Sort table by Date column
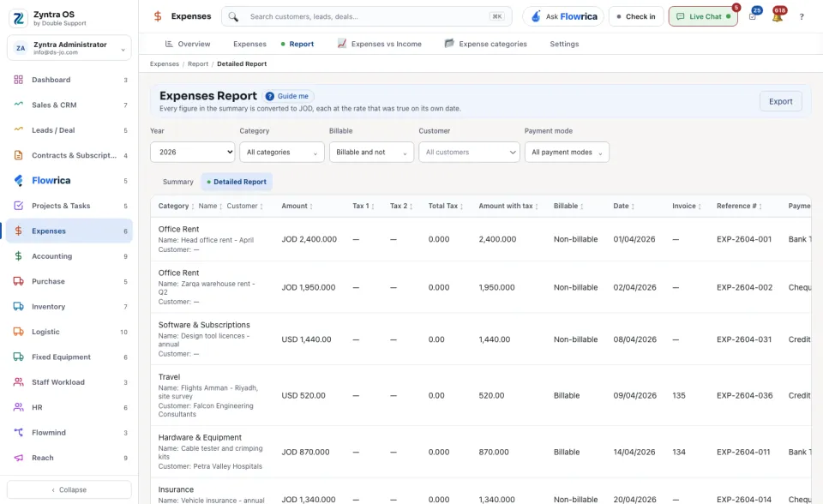The width and height of the screenshot is (823, 504). [x=623, y=206]
